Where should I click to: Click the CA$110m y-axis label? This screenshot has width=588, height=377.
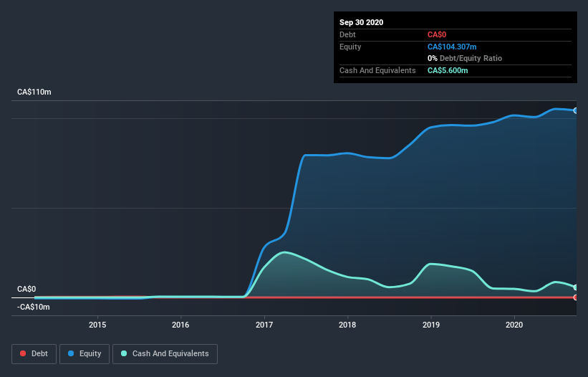[x=34, y=92]
